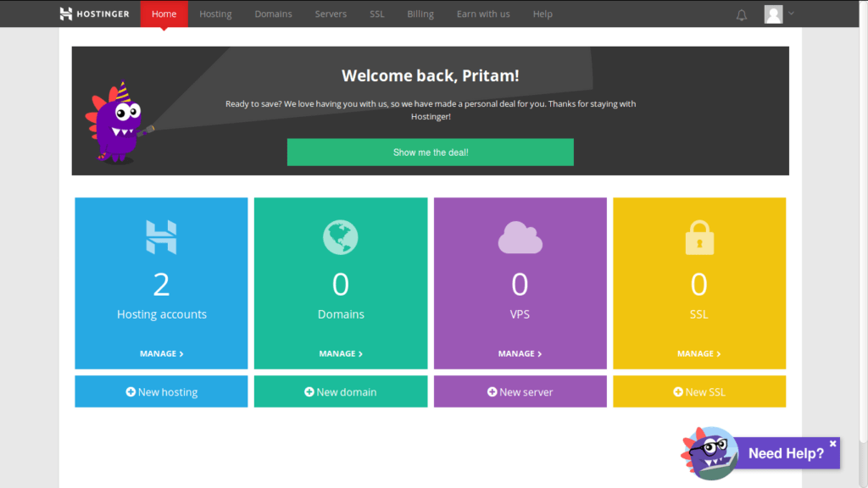Open the Hosting menu
868x488 pixels.
[215, 14]
